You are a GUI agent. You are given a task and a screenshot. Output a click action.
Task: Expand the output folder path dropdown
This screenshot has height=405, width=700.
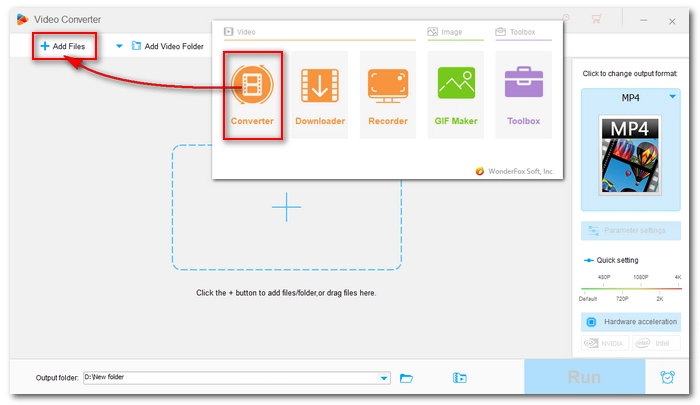pyautogui.click(x=384, y=378)
